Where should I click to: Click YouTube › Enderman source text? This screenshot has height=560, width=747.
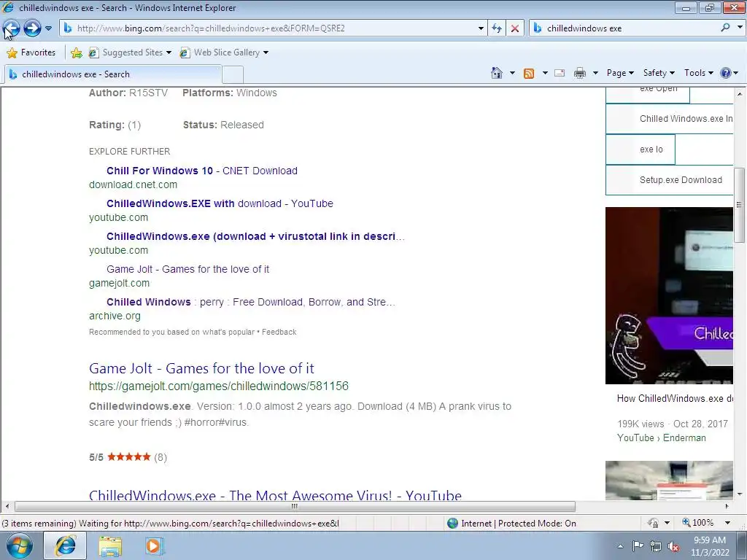pyautogui.click(x=661, y=437)
